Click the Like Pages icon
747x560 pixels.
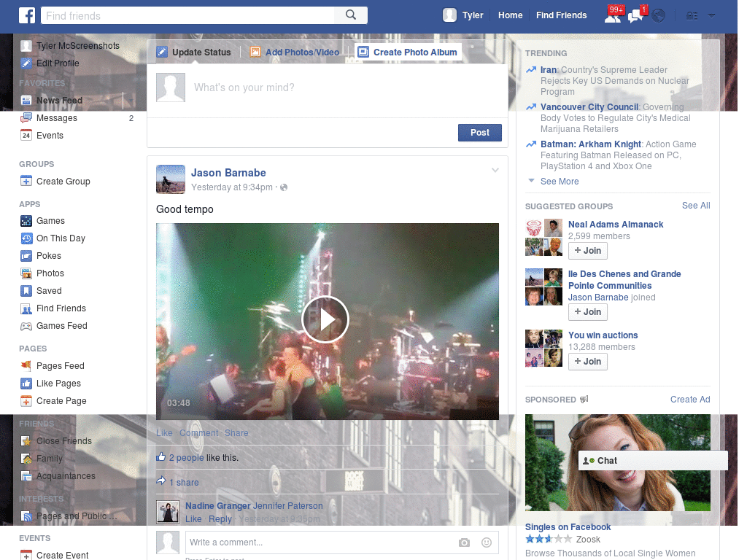pos(26,384)
